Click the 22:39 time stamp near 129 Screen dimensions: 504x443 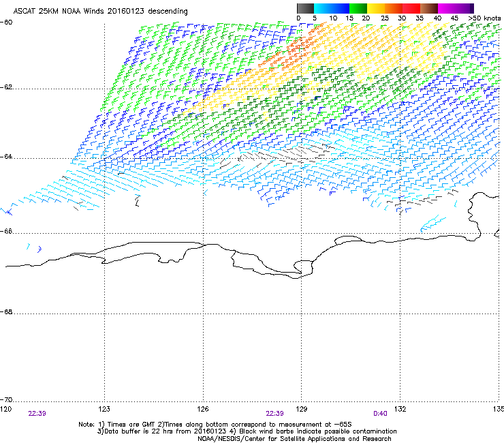point(275,414)
